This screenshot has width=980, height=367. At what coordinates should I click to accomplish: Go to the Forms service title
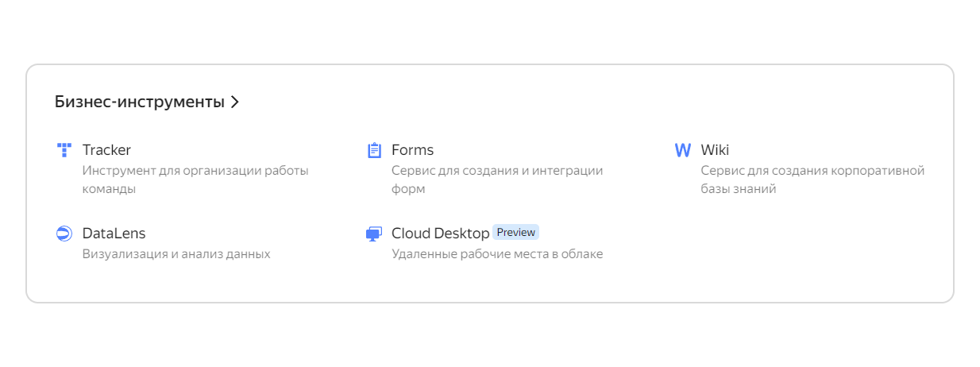(412, 150)
